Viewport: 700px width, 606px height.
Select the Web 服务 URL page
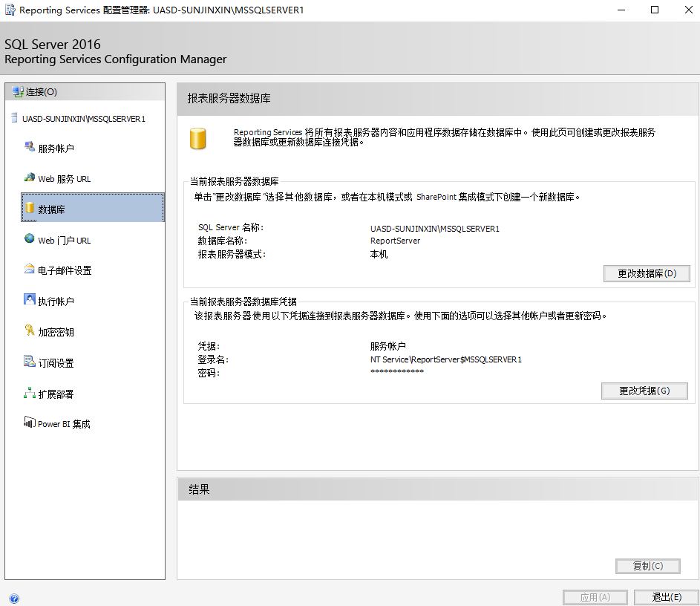[75, 178]
